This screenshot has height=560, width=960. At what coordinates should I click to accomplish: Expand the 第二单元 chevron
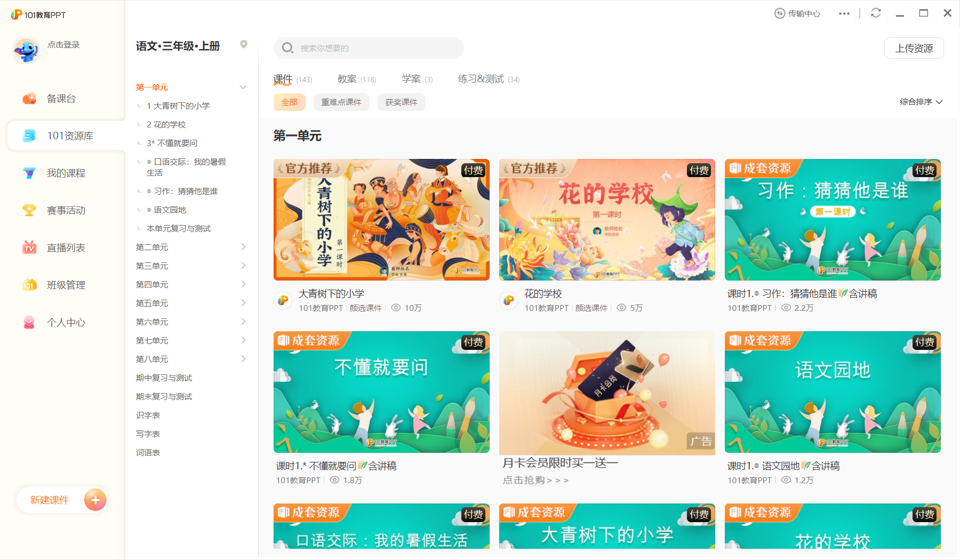(243, 247)
